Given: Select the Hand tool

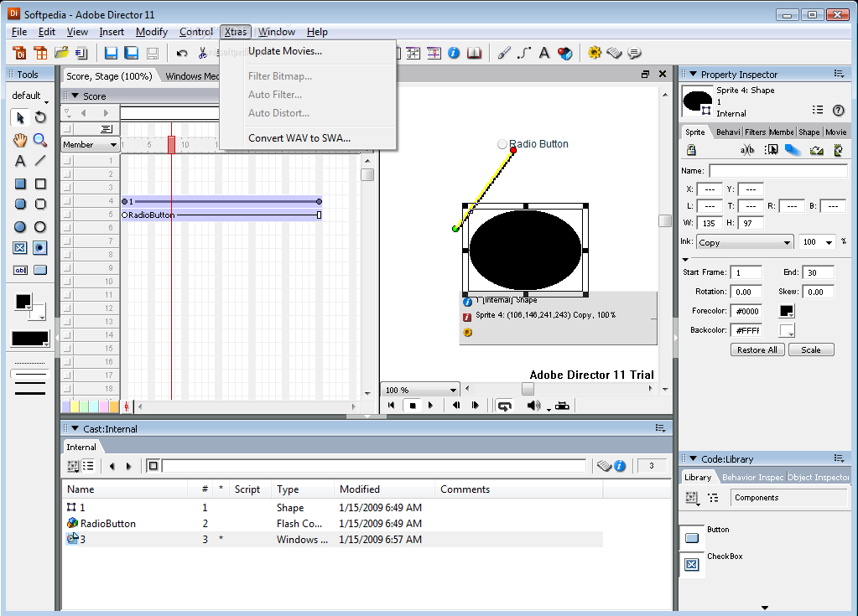Looking at the screenshot, I should [x=20, y=140].
